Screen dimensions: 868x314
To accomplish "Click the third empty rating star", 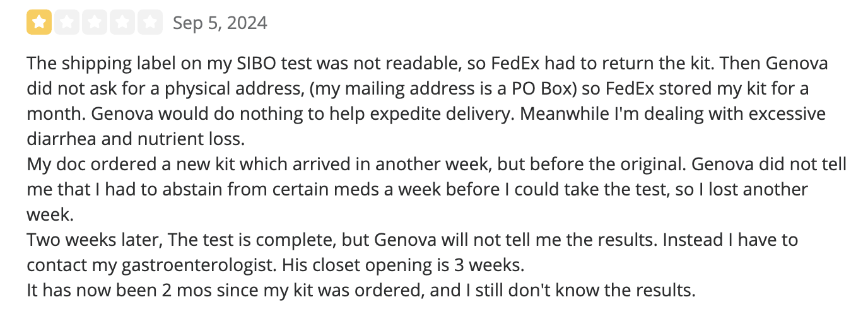I will (x=95, y=23).
